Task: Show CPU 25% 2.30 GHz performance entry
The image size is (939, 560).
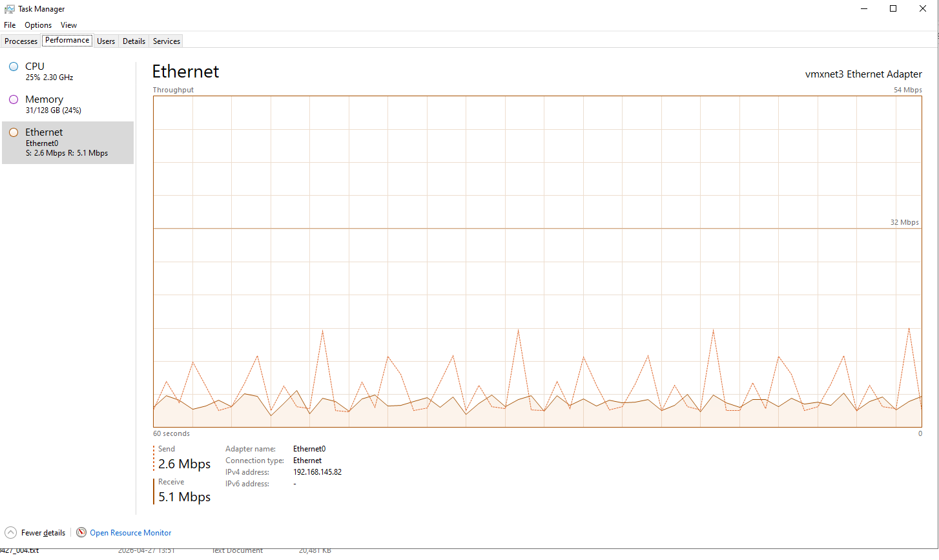Action: click(68, 72)
